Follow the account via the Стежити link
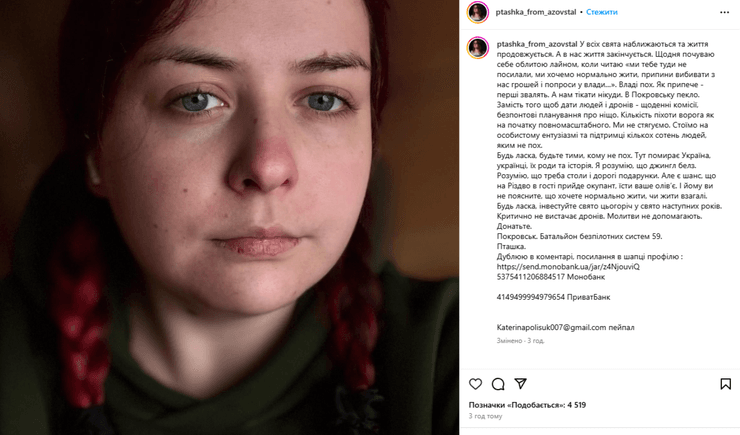The width and height of the screenshot is (740, 435). click(602, 12)
